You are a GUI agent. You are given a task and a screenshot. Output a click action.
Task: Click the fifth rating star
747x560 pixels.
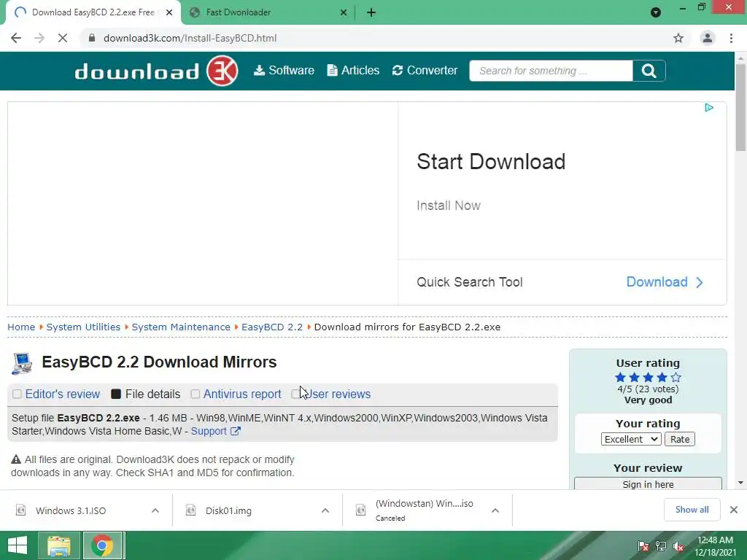coord(676,378)
